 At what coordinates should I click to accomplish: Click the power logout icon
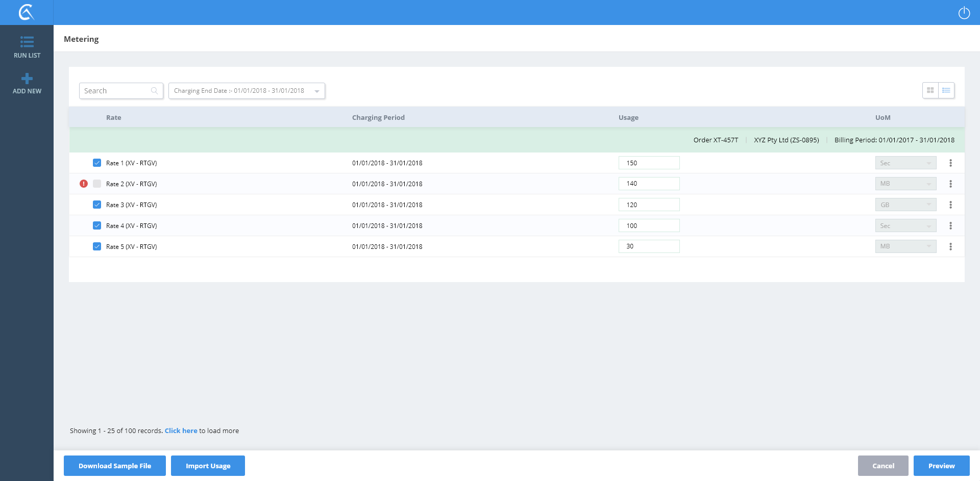pyautogui.click(x=964, y=13)
